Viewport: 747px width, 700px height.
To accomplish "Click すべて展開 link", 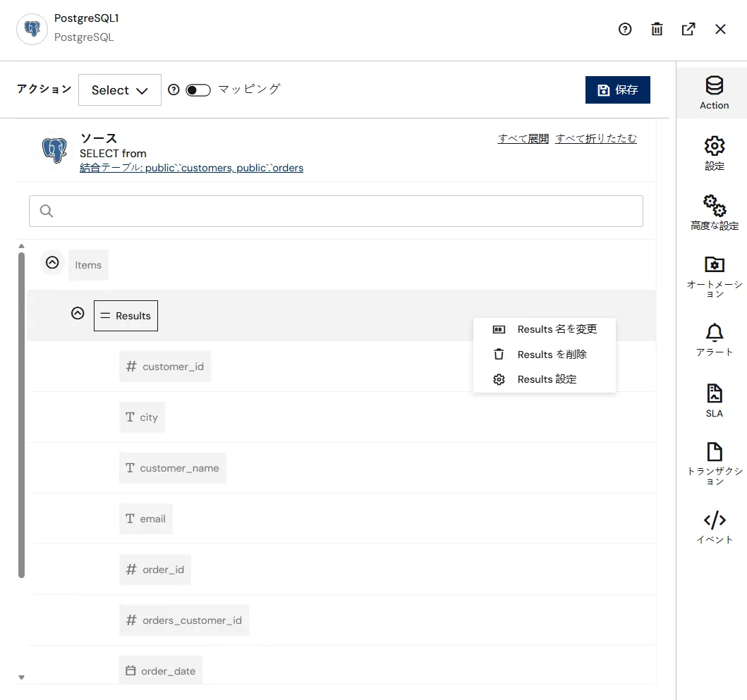I will click(523, 139).
